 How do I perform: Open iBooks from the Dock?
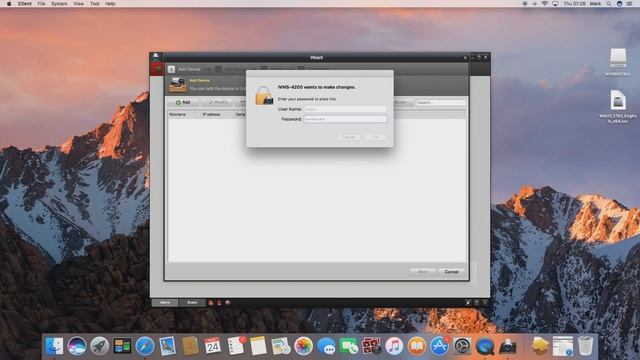[x=417, y=346]
